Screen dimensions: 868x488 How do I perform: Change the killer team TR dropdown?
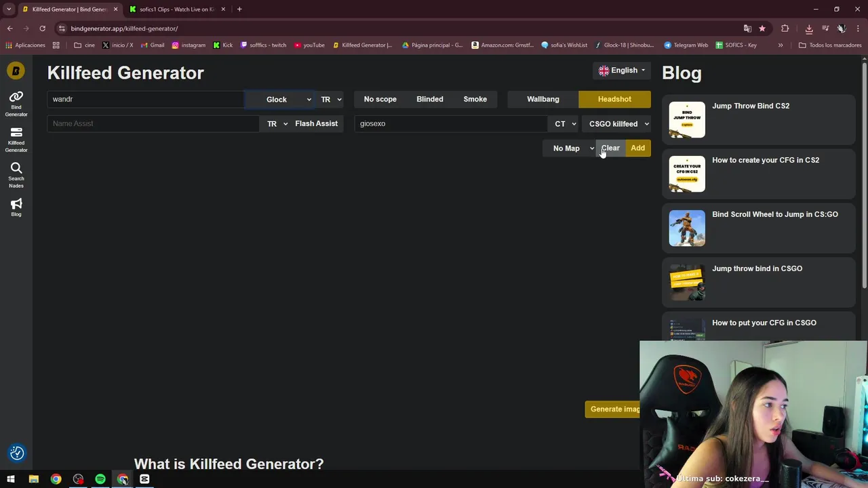330,99
